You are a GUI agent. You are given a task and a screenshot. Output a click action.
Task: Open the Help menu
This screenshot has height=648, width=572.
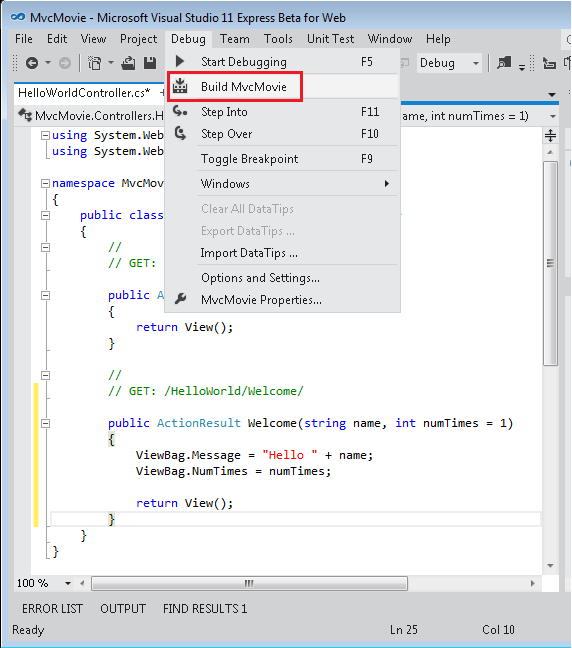pos(438,39)
